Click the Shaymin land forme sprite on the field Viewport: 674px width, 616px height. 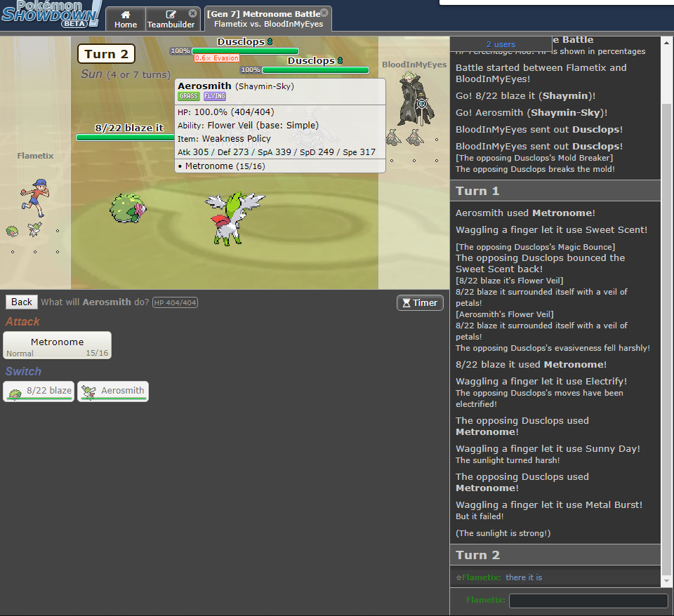128,208
